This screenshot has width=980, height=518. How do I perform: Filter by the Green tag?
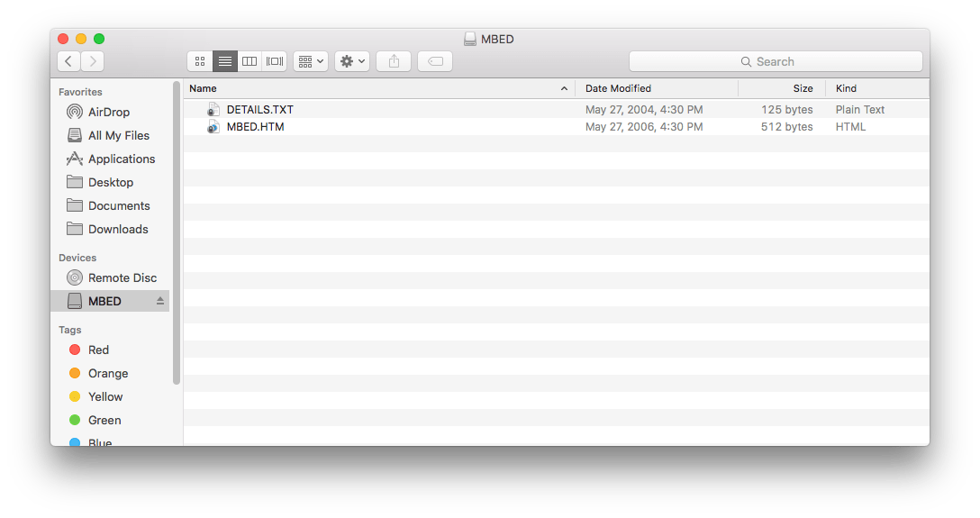(104, 420)
